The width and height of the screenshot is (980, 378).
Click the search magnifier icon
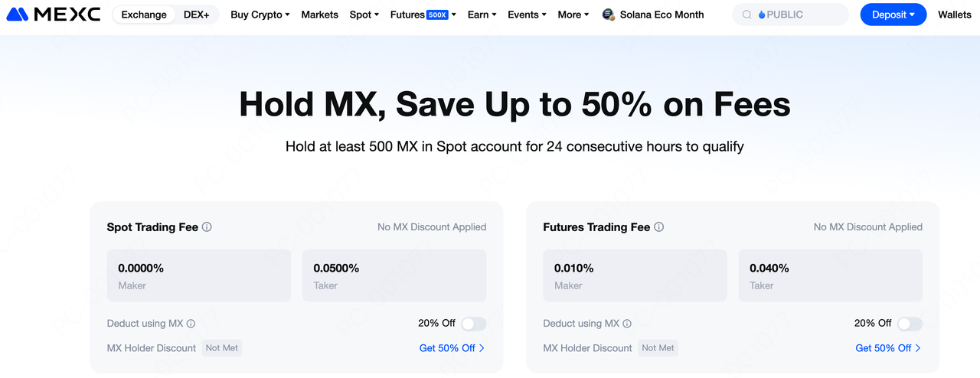[x=746, y=15]
